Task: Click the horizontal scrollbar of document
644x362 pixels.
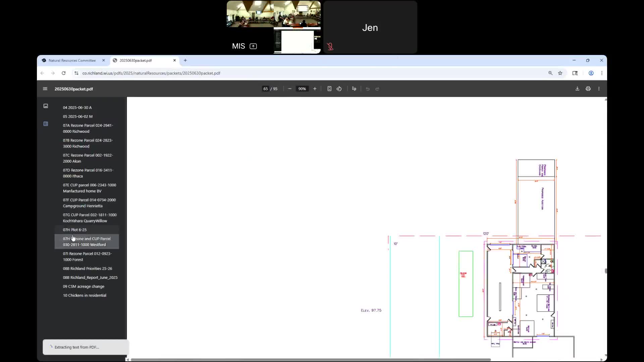Action: [x=310, y=360]
